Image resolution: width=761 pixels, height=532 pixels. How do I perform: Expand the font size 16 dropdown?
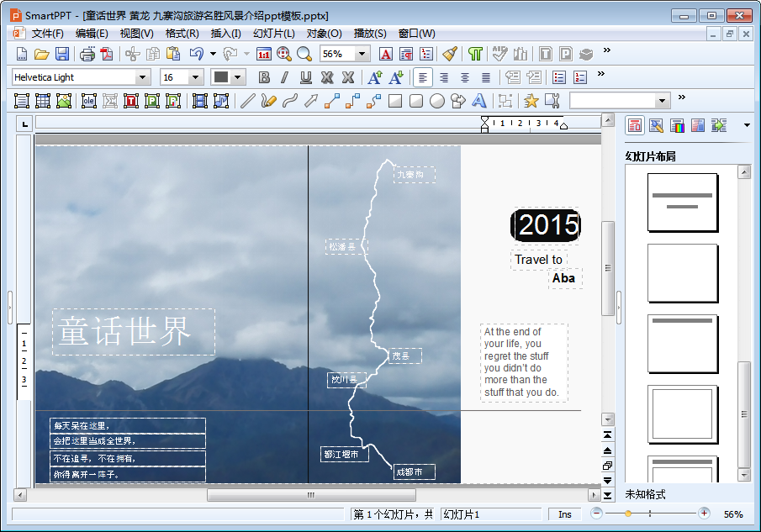pyautogui.click(x=196, y=77)
